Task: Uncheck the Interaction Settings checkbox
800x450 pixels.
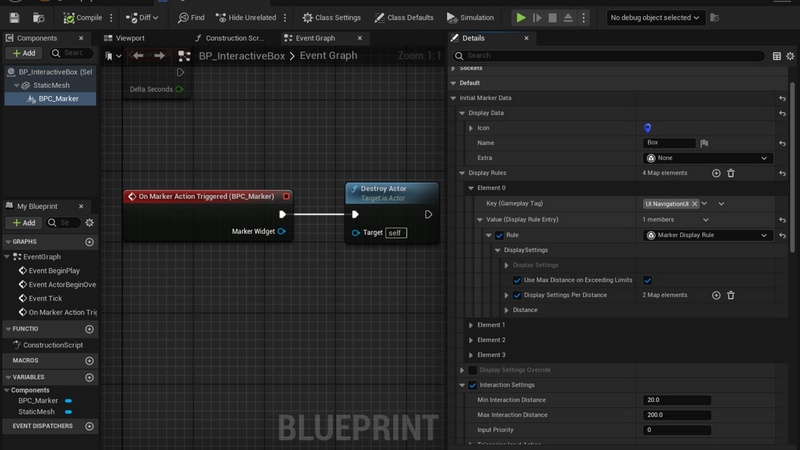Action: click(x=472, y=385)
